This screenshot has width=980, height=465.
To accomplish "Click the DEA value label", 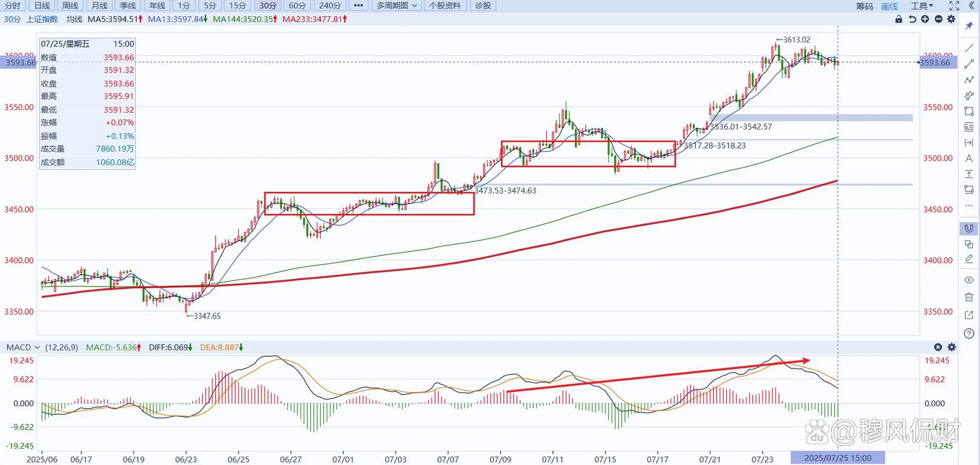I will (x=221, y=347).
